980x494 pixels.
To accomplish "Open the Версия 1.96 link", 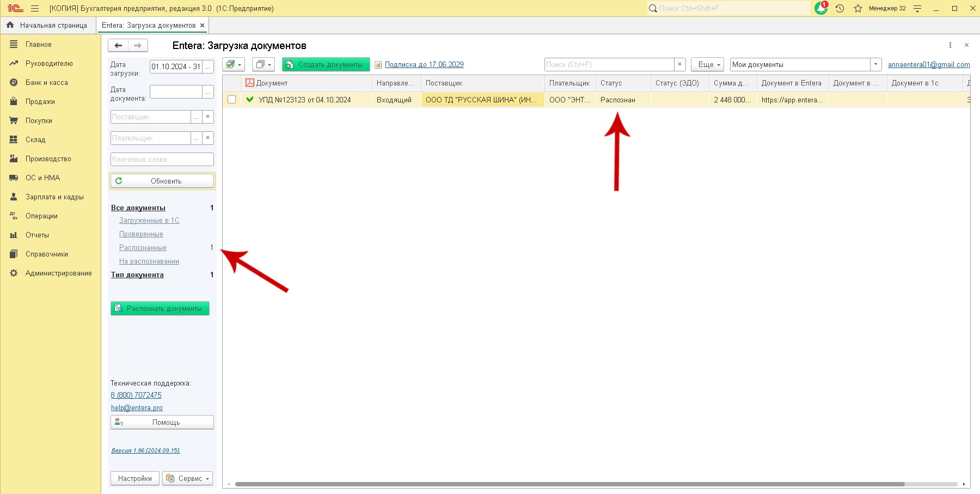I will pos(145,450).
